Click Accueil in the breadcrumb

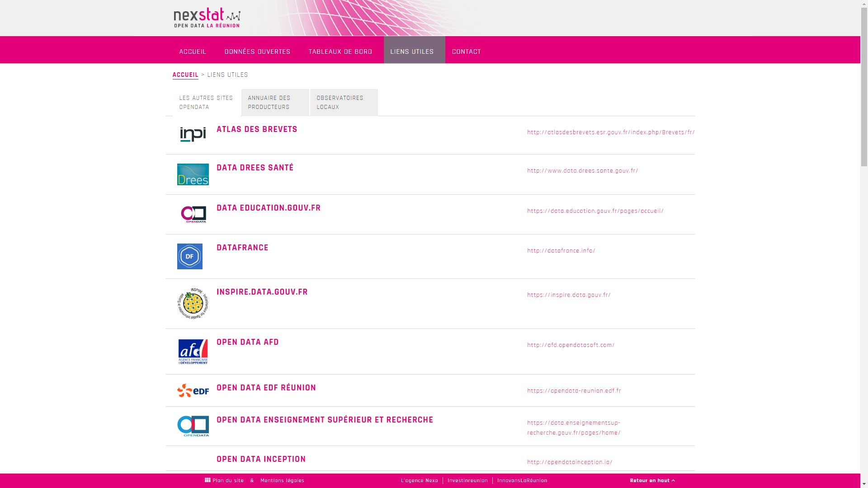(x=185, y=75)
